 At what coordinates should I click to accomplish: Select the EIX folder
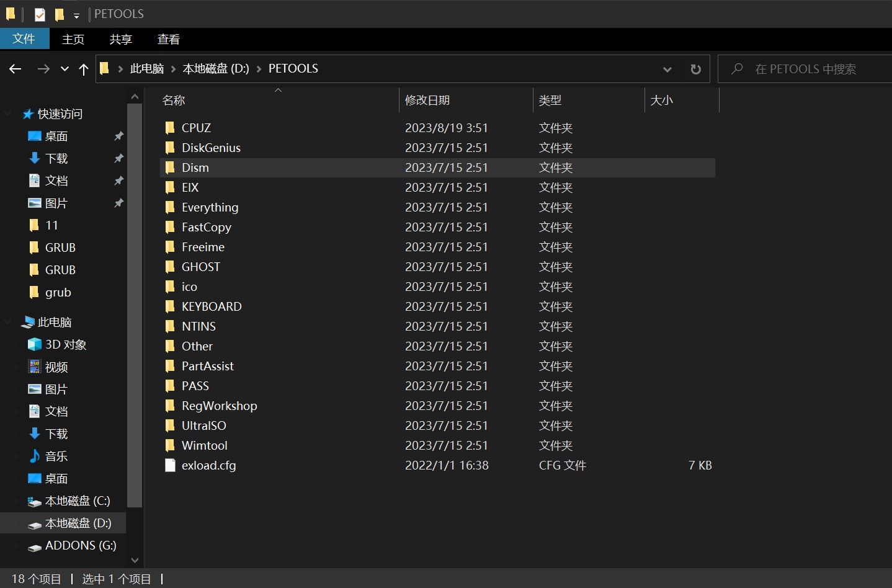click(190, 187)
